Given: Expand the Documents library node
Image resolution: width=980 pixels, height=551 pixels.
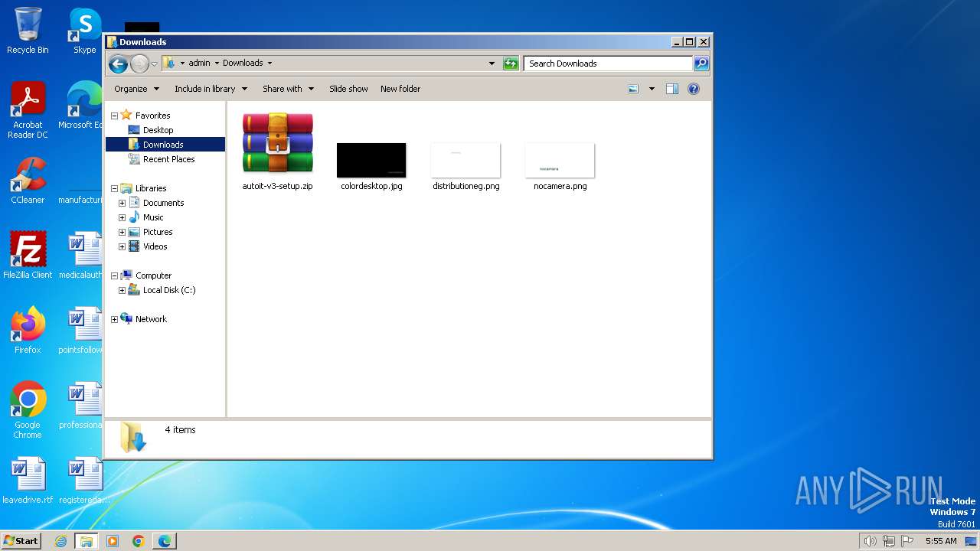Looking at the screenshot, I should [122, 203].
